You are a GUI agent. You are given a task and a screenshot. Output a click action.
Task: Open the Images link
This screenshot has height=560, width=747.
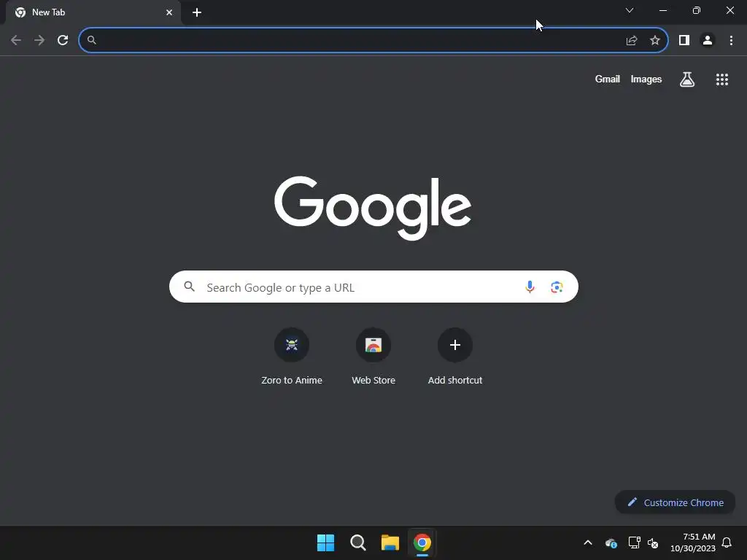646,79
